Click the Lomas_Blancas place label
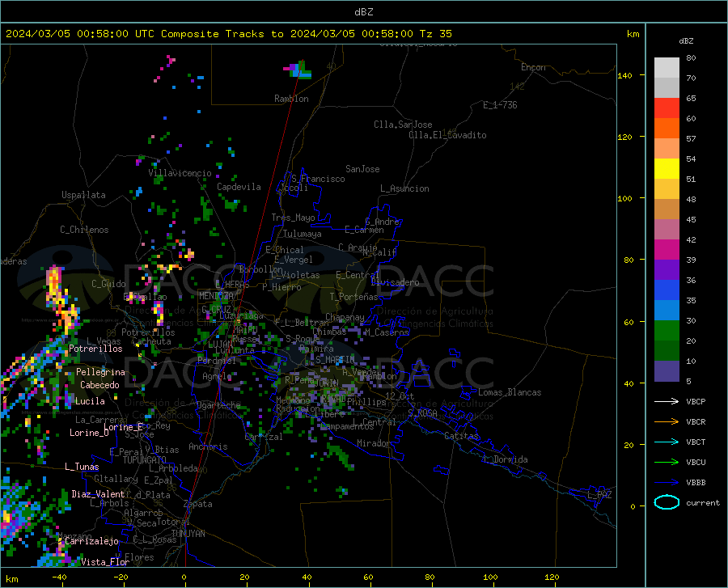728x588 pixels. point(510,392)
